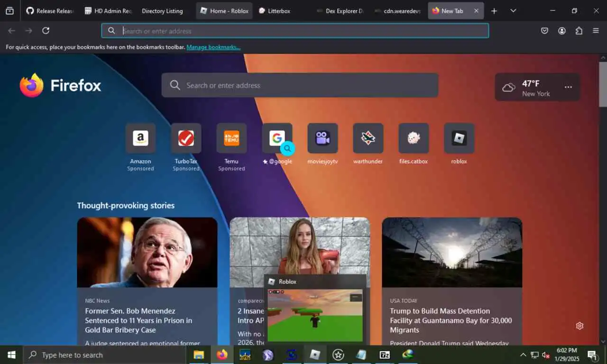Screen dimensions: 607x364
Task: Open the New York weather widget
Action: 537,87
